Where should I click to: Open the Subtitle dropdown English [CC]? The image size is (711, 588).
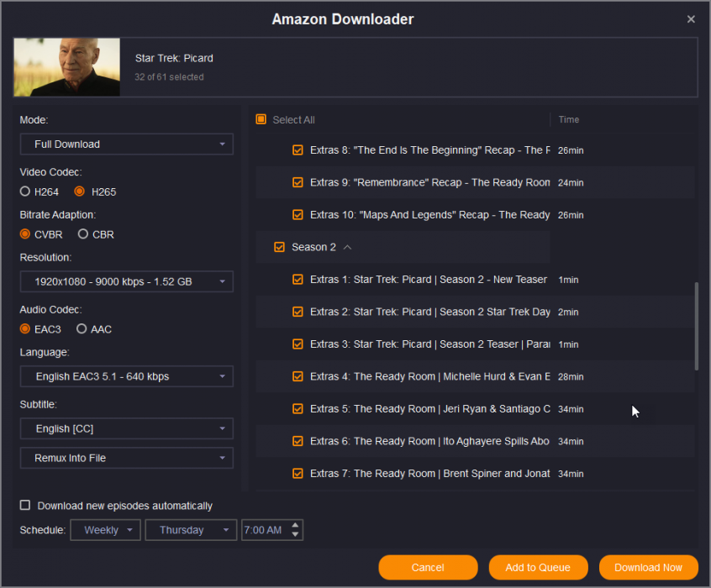coord(127,428)
